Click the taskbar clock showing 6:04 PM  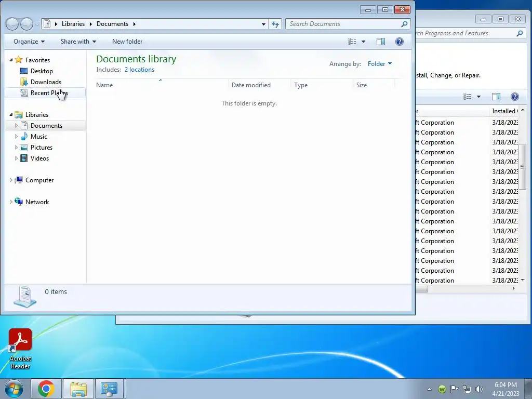pos(506,389)
